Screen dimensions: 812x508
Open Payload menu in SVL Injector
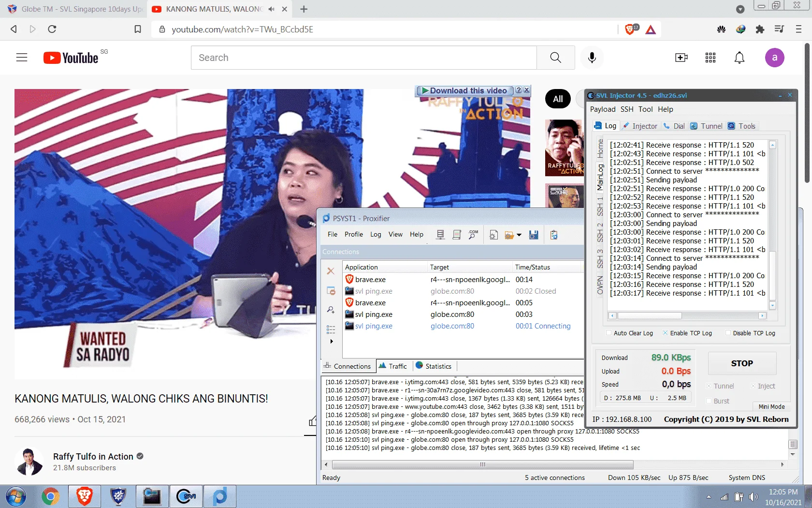tap(603, 109)
